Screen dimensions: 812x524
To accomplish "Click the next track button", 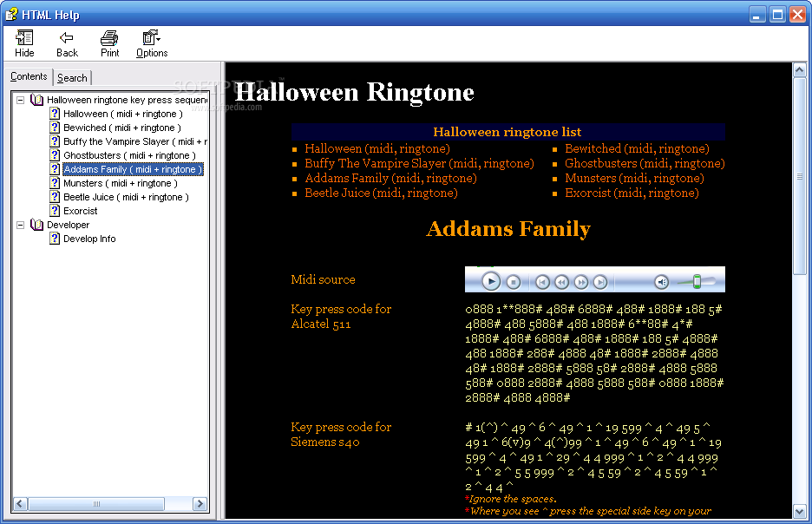I will pos(600,282).
